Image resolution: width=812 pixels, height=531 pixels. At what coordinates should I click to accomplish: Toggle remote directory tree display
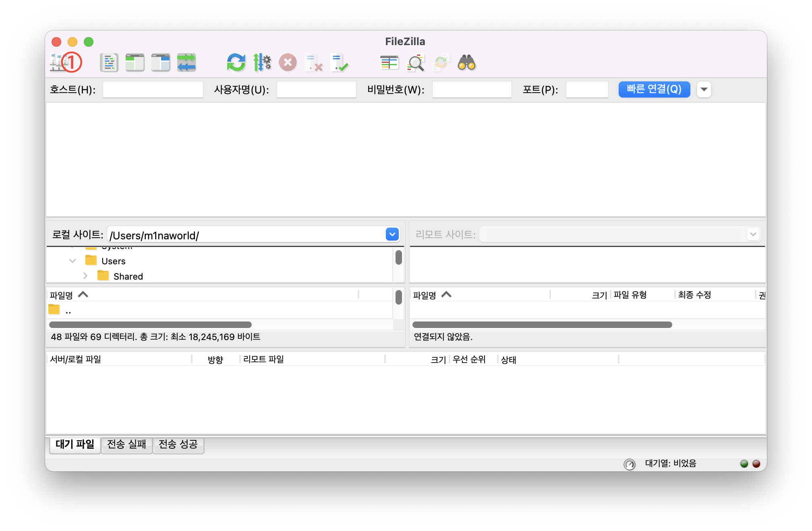point(161,63)
